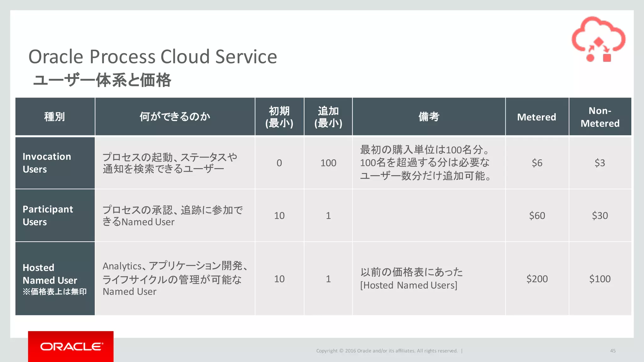
Task: Click the Hosted Named User additional value '1'
Action: [x=328, y=279]
